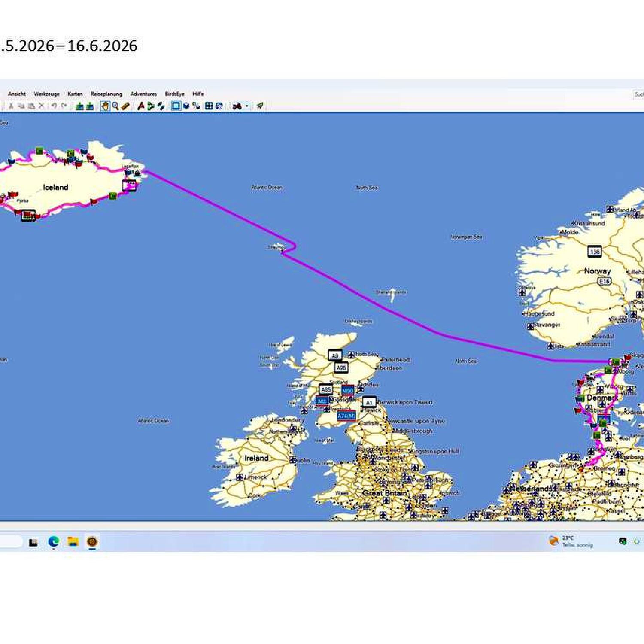Click the Berwick upon Tweed label
Viewport: 644px width, 644px height.
tap(405, 402)
